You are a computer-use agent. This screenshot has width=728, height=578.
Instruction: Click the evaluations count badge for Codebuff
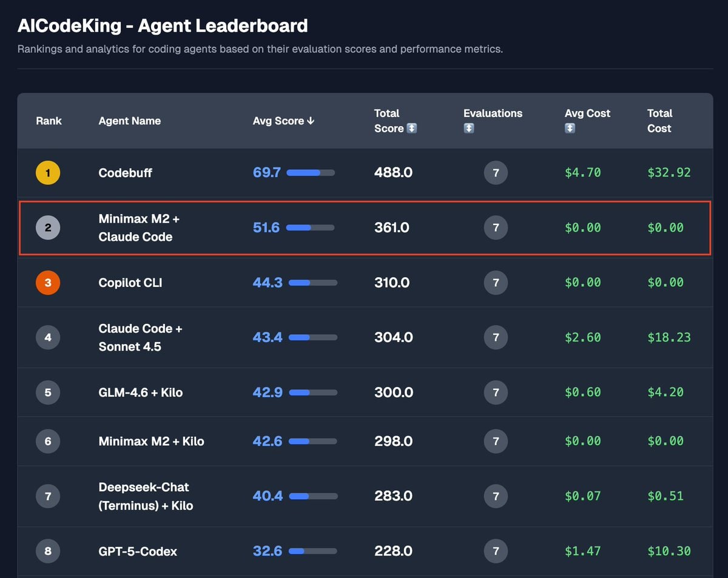pyautogui.click(x=496, y=173)
